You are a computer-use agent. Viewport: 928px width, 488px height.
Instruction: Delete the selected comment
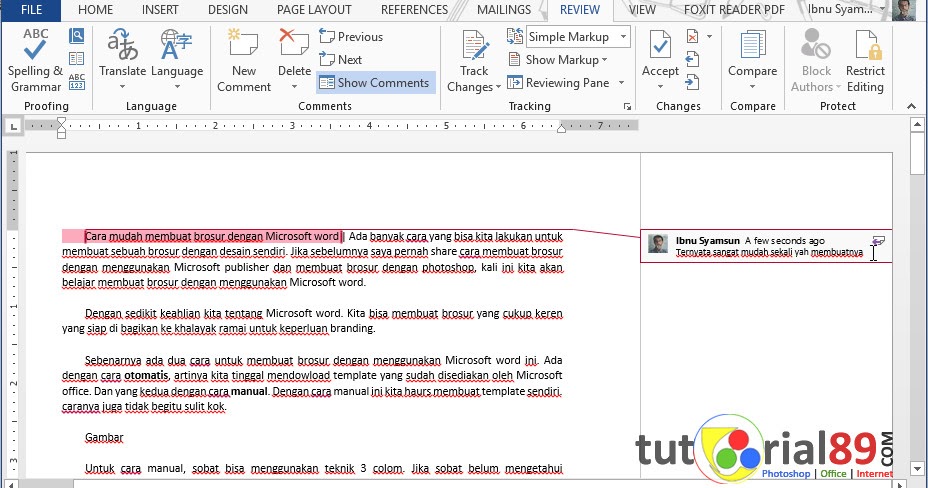pyautogui.click(x=294, y=53)
